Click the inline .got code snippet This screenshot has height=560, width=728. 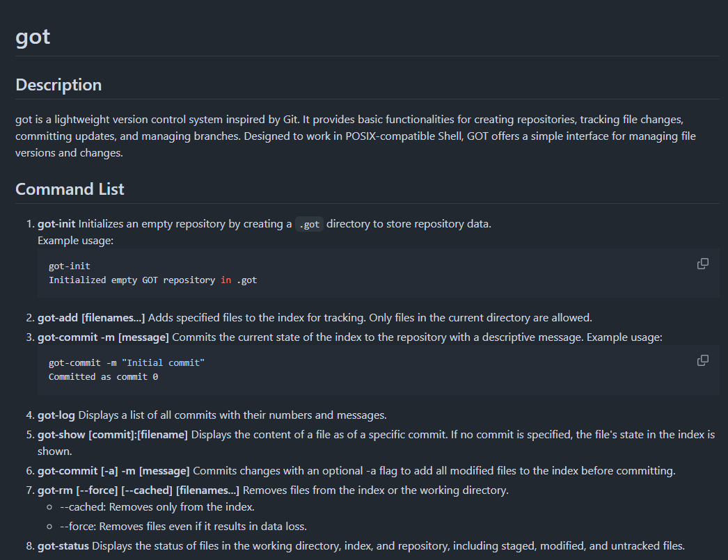point(310,224)
